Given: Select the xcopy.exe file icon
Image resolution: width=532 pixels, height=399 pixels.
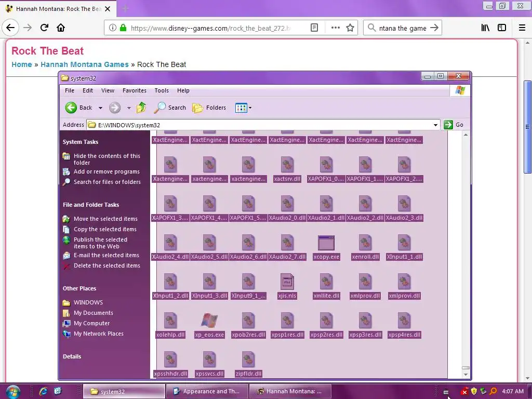Looking at the screenshot, I should (x=326, y=243).
